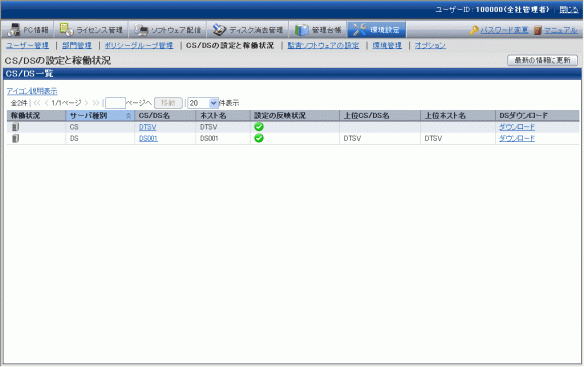Click the 管理台帳 book icon

coord(301,30)
